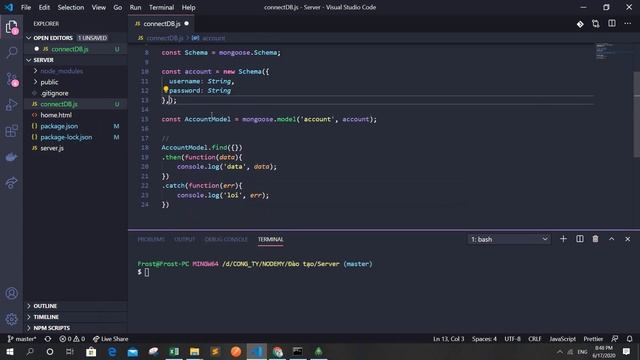Screen dimensions: 640x360
Task: Click Synchronize Changes icon in status bar
Action: 48,339
